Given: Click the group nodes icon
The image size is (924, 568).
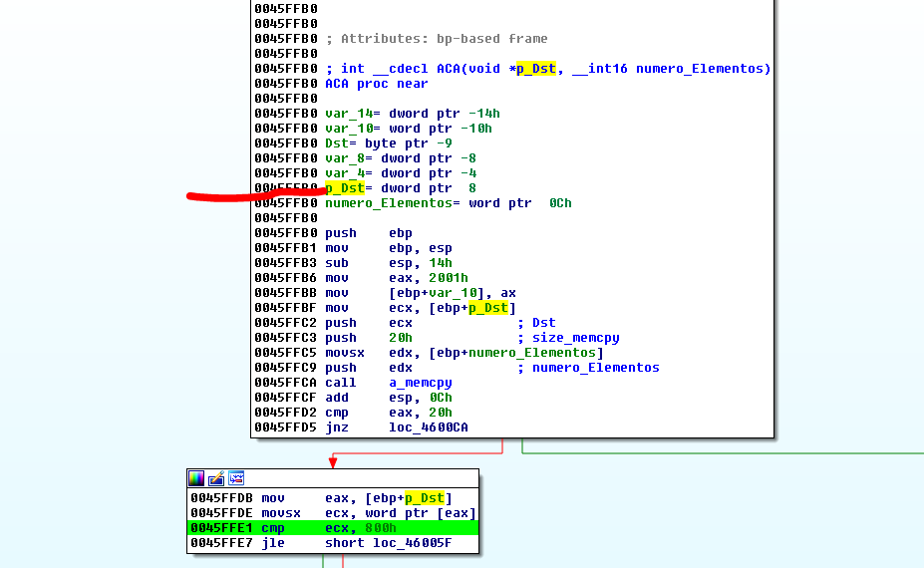Looking at the screenshot, I should point(236,478).
